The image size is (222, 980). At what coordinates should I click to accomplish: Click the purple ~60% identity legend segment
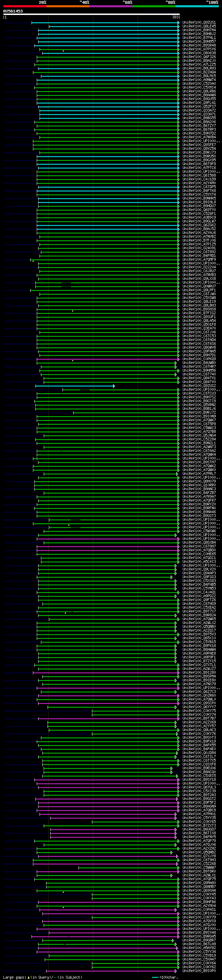click(111, 6)
